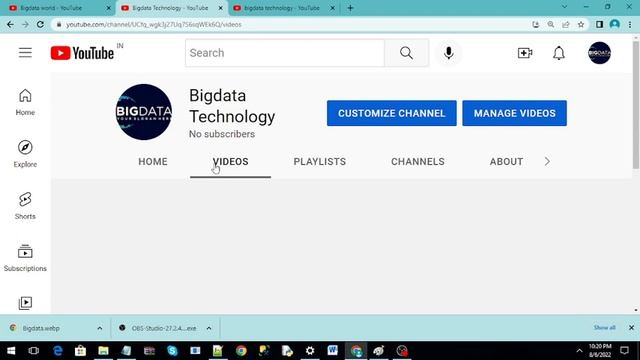640x360 pixels.
Task: Open Windows Start menu
Action: (x=11, y=351)
